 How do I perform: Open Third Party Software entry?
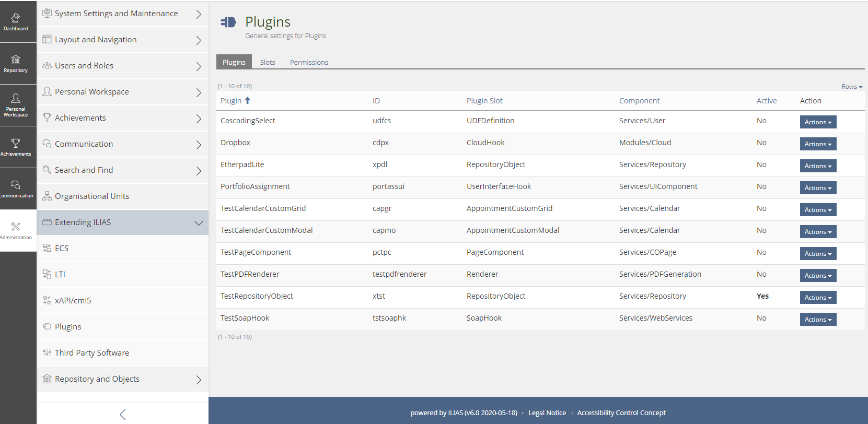(x=91, y=353)
